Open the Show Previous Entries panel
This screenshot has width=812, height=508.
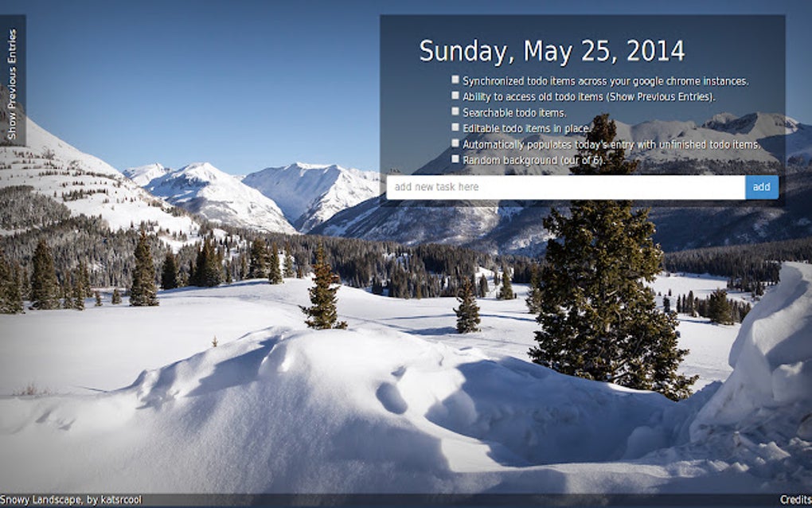(x=11, y=80)
